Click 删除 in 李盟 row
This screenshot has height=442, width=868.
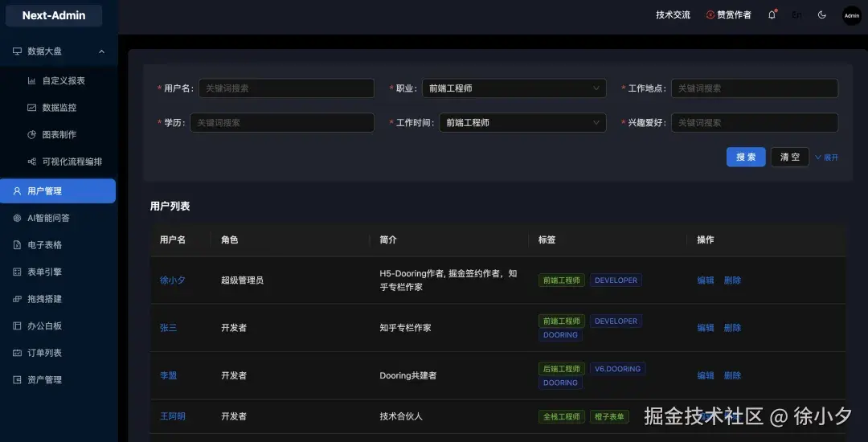point(732,375)
